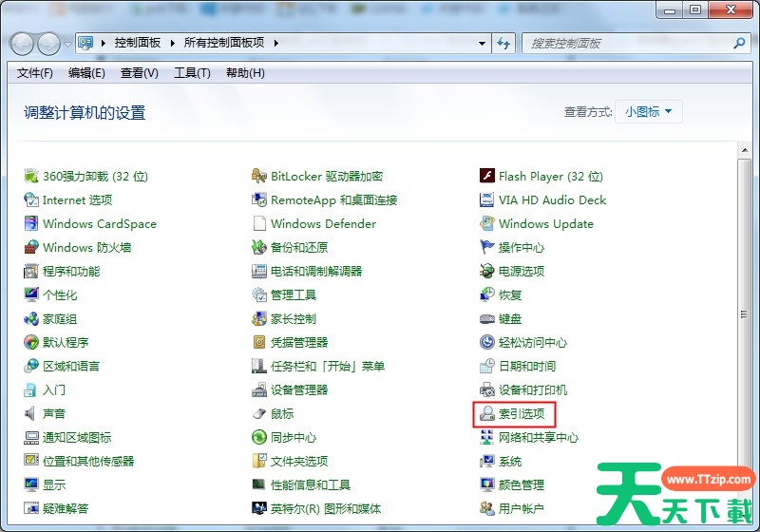The height and width of the screenshot is (532, 760).
Task: Click the 电话和调制解调器 icon
Action: coord(259,271)
